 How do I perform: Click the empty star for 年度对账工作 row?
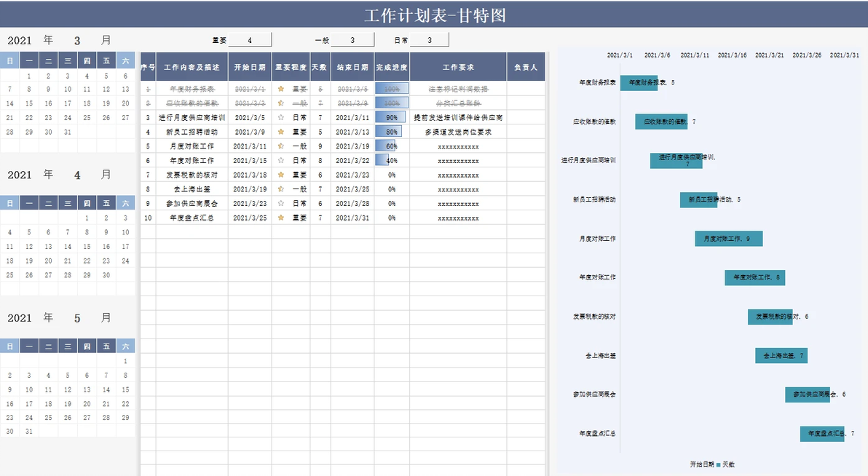point(280,161)
